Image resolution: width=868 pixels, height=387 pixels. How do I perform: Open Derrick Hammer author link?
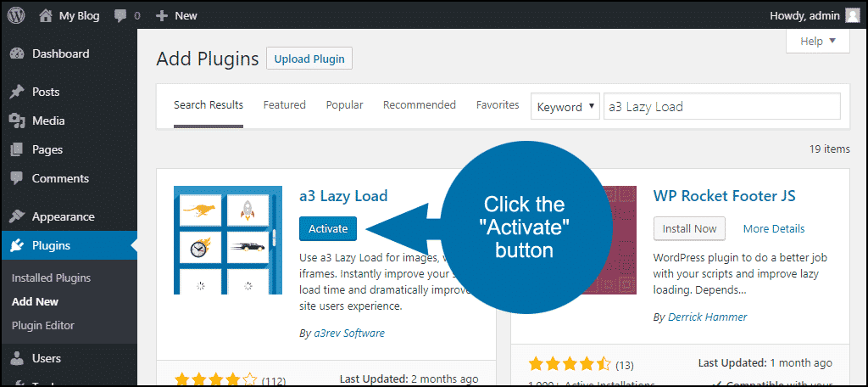pyautogui.click(x=708, y=317)
